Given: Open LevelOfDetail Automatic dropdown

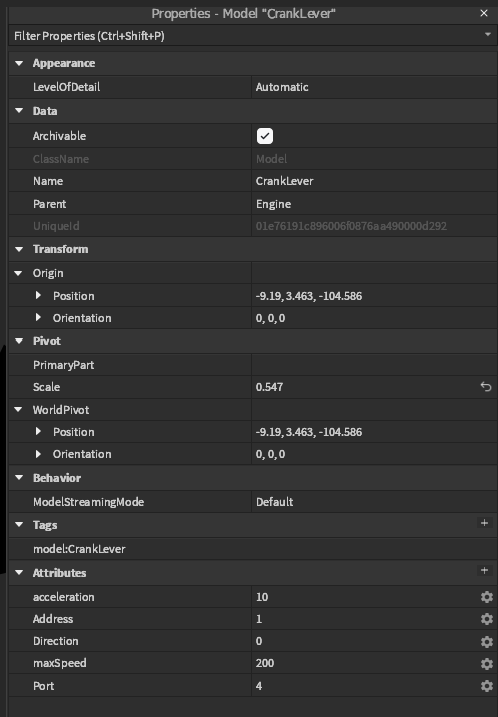Looking at the screenshot, I should click(x=374, y=87).
